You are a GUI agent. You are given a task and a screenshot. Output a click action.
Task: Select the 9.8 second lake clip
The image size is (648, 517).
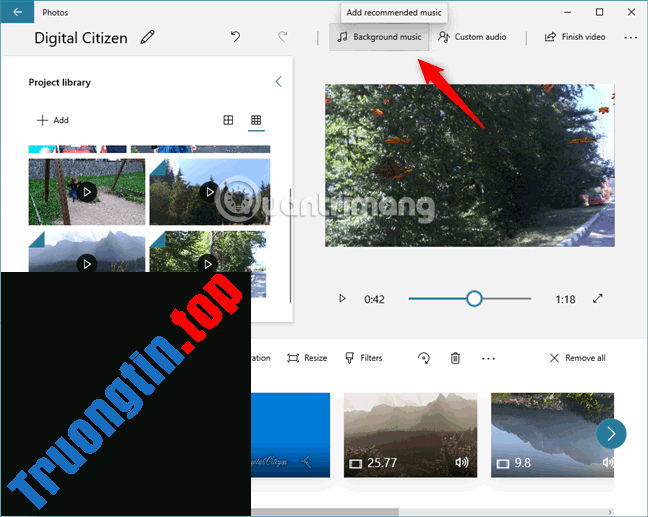(x=552, y=435)
